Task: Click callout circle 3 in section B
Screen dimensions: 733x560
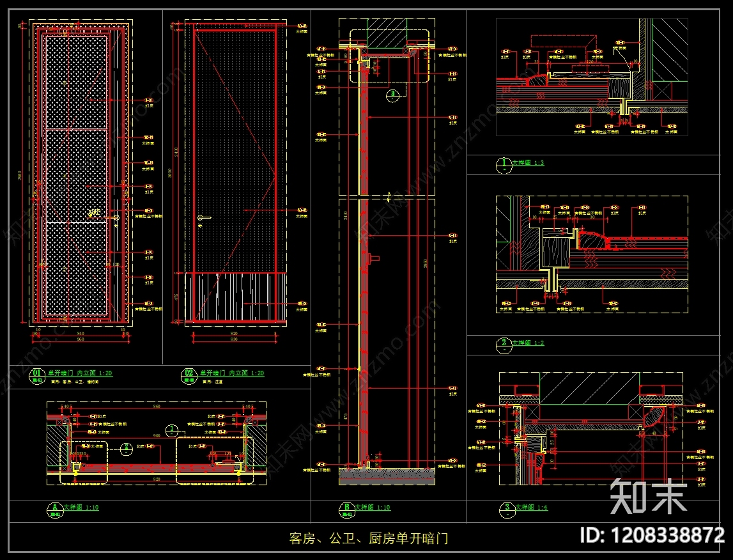Action: (x=392, y=95)
